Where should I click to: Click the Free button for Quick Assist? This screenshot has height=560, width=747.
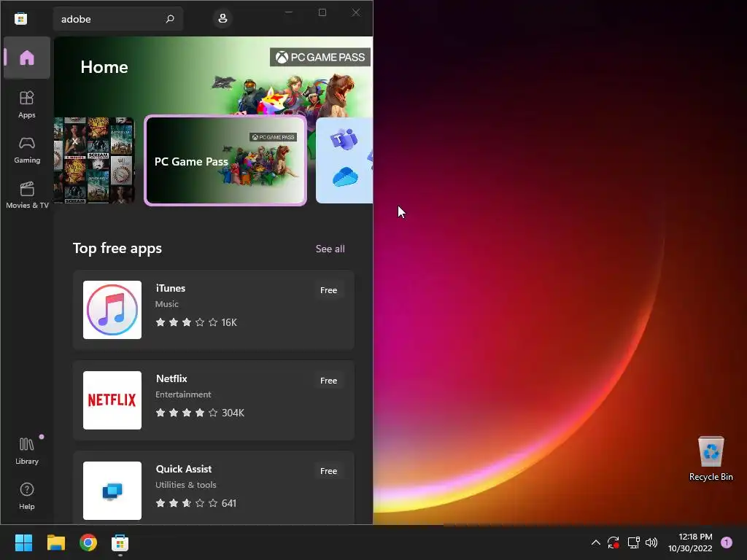tap(329, 471)
